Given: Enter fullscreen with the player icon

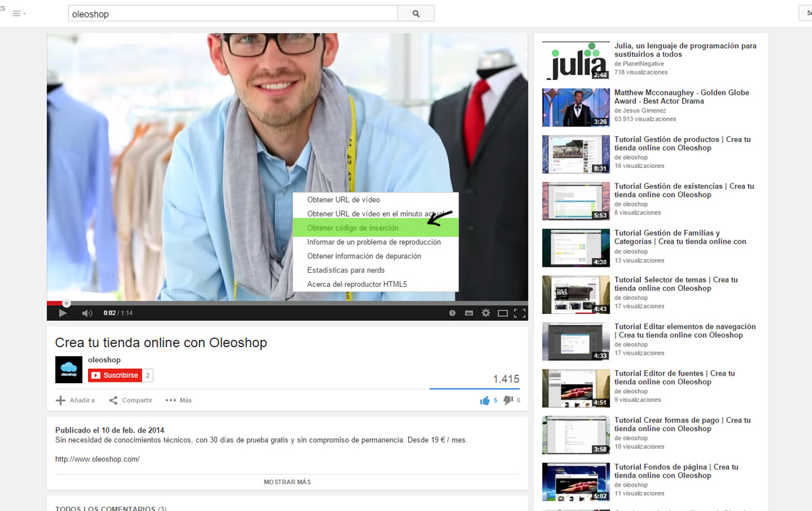Looking at the screenshot, I should [x=520, y=313].
